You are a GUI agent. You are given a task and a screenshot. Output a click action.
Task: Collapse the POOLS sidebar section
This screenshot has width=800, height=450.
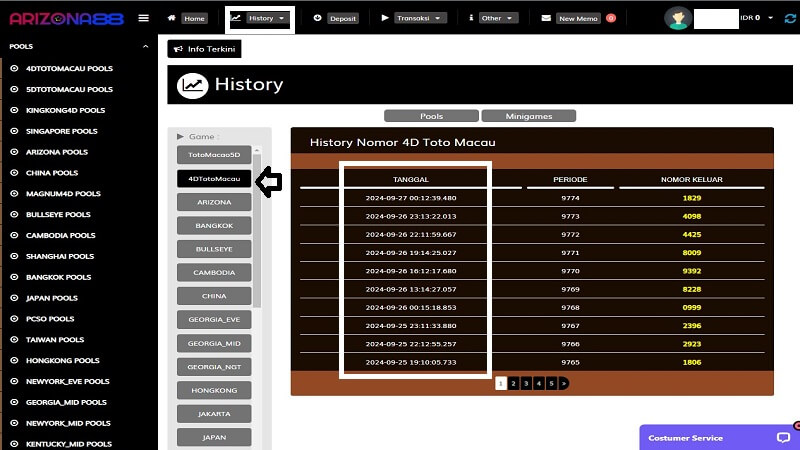tap(145, 46)
